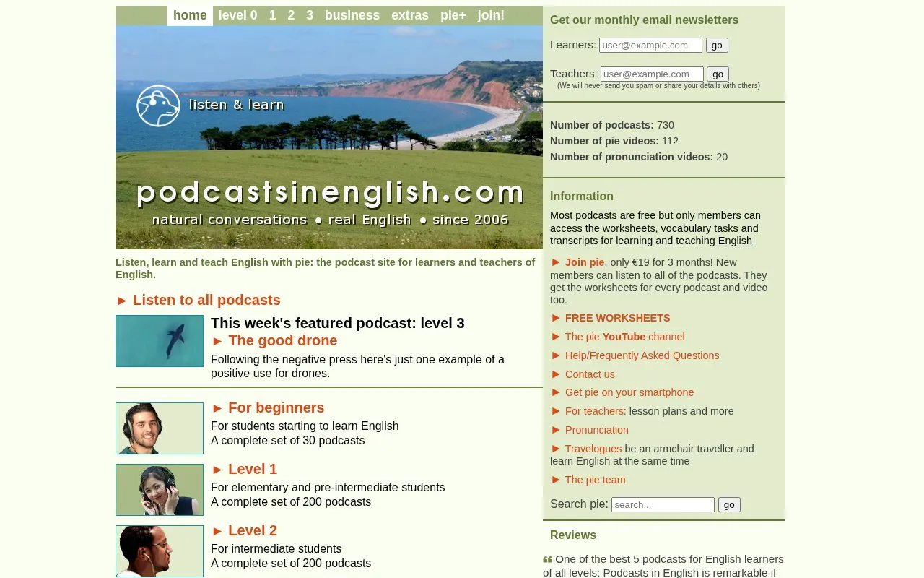Open the extras menu item
This screenshot has width=924, height=578.
click(410, 15)
